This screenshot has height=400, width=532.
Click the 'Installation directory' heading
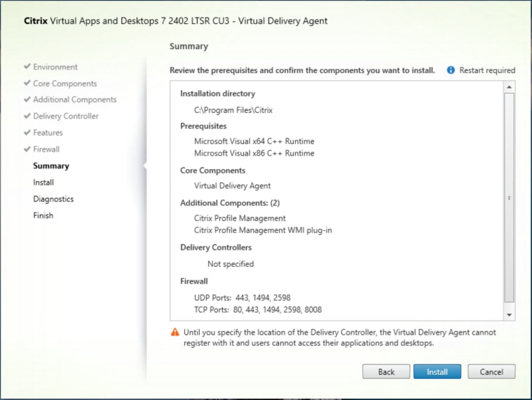217,93
